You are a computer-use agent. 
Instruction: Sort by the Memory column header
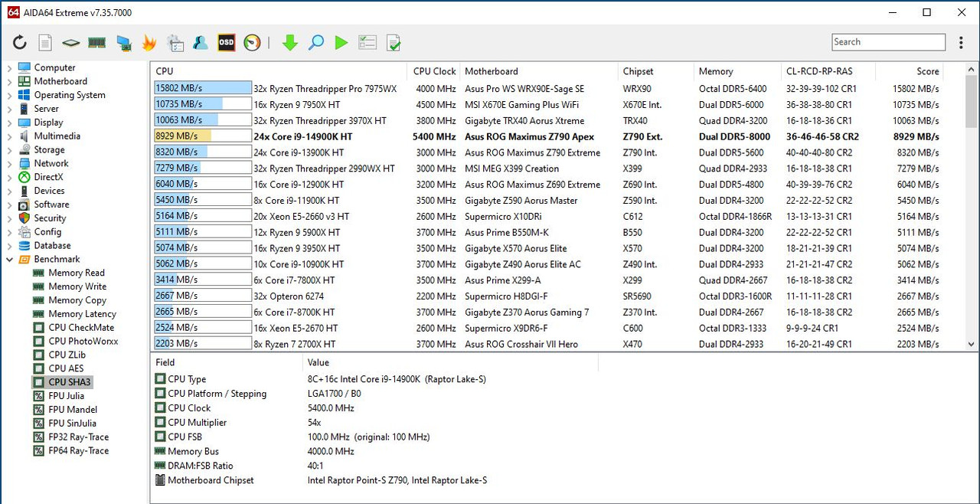737,71
